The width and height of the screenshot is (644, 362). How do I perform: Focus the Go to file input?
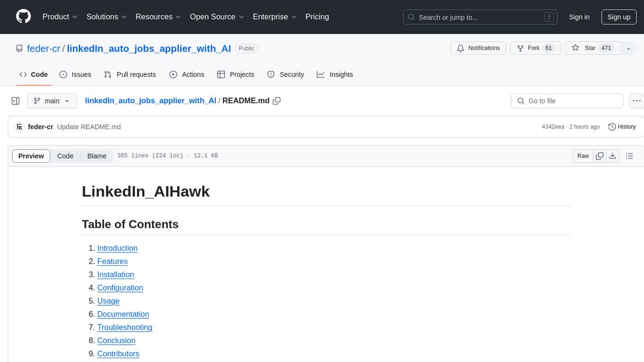click(x=567, y=101)
